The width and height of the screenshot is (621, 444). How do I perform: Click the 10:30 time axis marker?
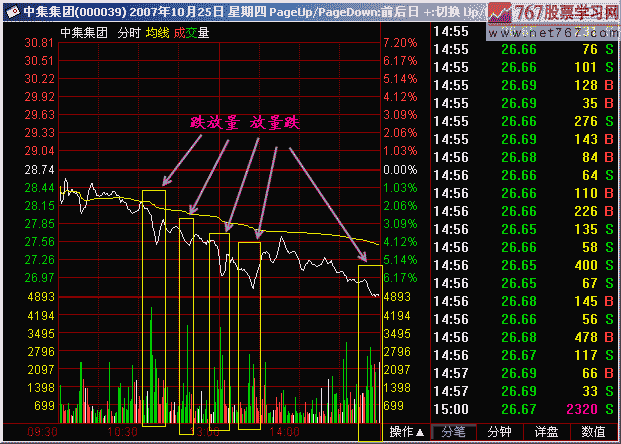click(x=122, y=432)
